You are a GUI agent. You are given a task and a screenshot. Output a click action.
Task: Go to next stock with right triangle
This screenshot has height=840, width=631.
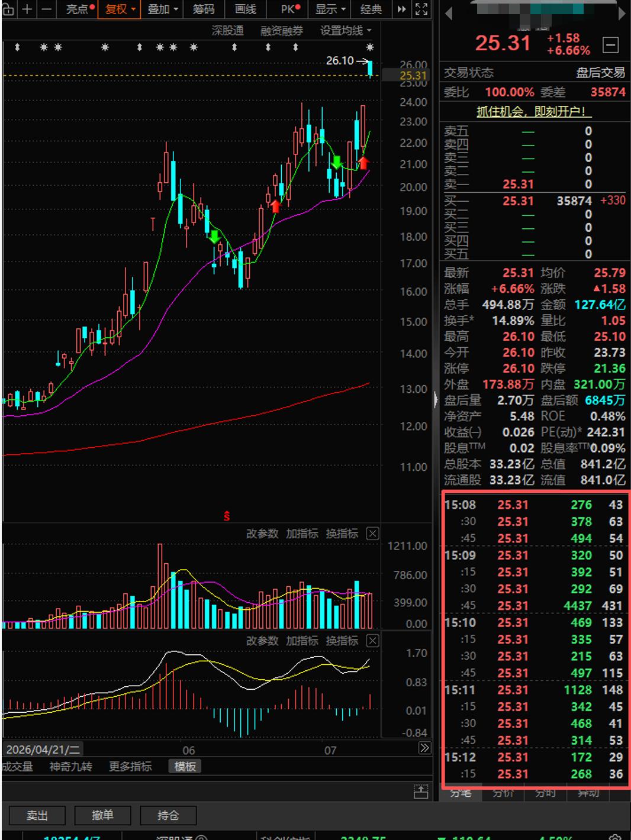click(622, 13)
